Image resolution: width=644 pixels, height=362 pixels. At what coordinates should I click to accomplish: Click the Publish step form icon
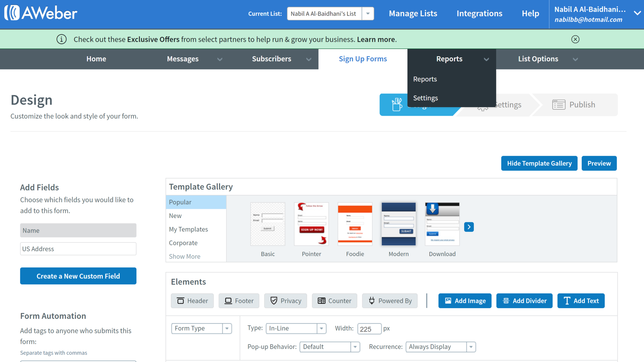coord(559,105)
